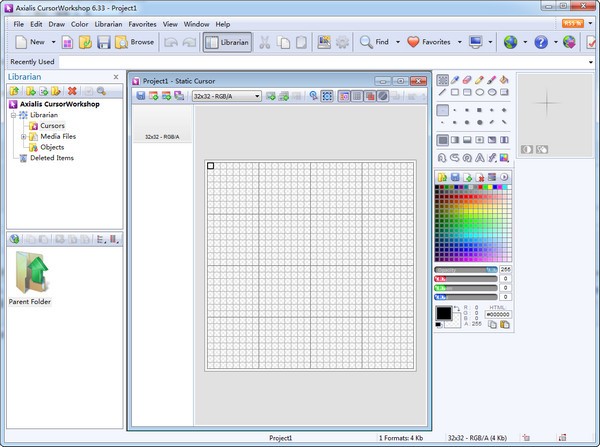The image size is (600, 447).
Task: Pick the Fill bucket tool
Action: (504, 80)
